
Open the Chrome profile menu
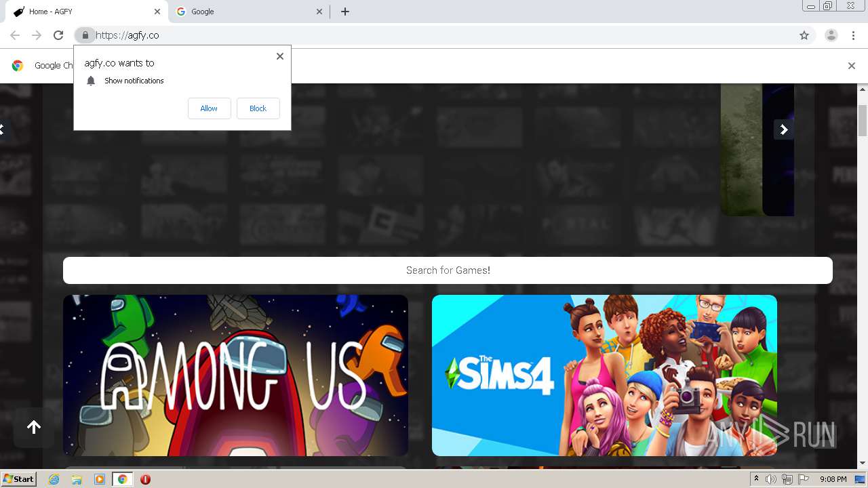[831, 35]
